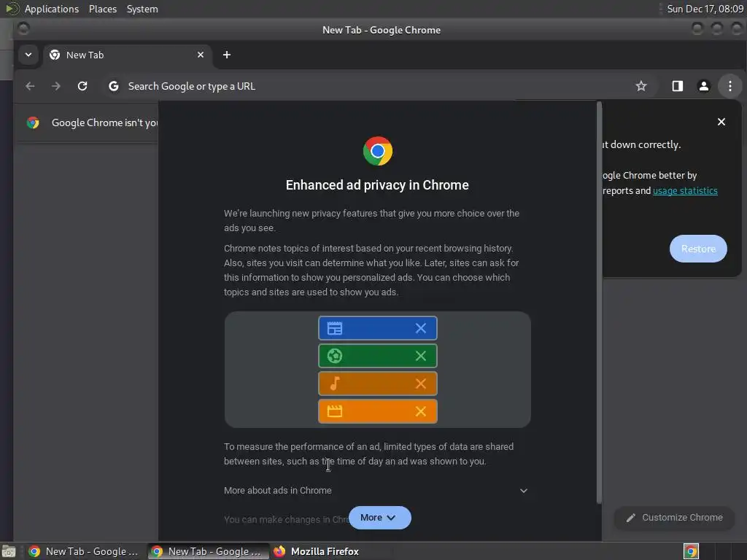Open the usage statistics link
Viewport: 747px width, 560px height.
(684, 190)
